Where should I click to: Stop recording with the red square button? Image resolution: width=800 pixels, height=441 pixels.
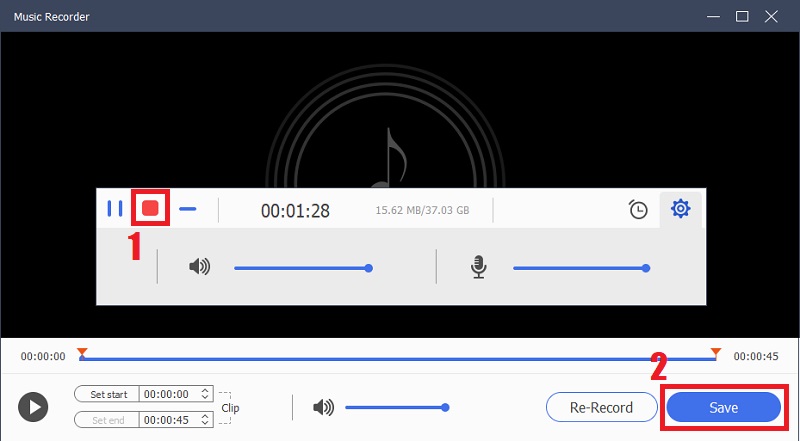click(150, 208)
